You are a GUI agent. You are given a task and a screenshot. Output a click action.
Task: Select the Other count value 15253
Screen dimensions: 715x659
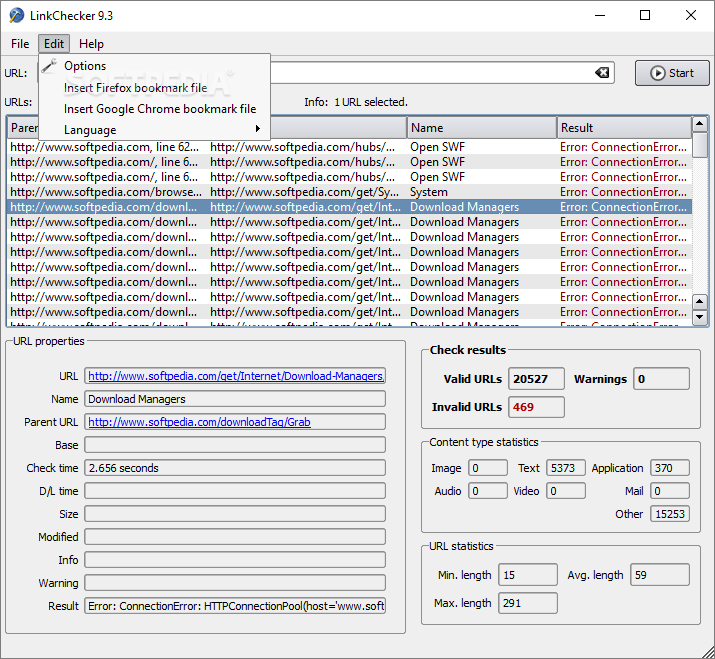(x=670, y=514)
